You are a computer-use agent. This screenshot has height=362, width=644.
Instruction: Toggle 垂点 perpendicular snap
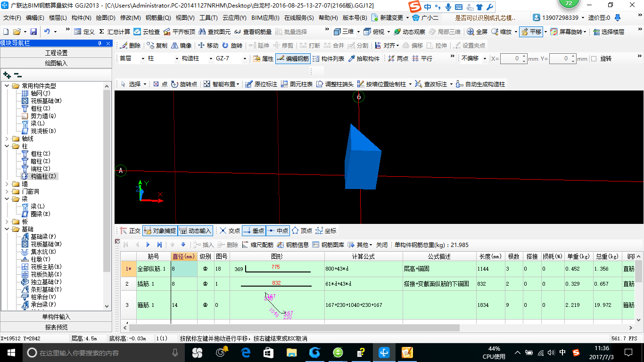click(x=254, y=230)
